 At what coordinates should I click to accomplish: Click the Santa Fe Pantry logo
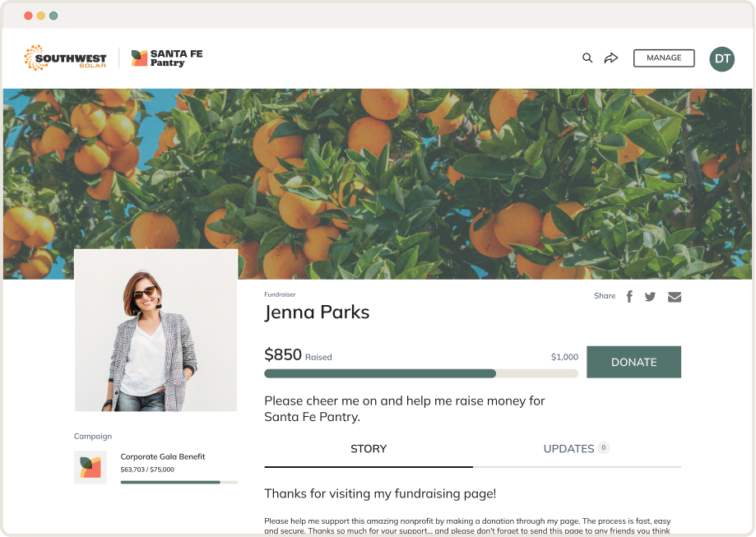167,58
